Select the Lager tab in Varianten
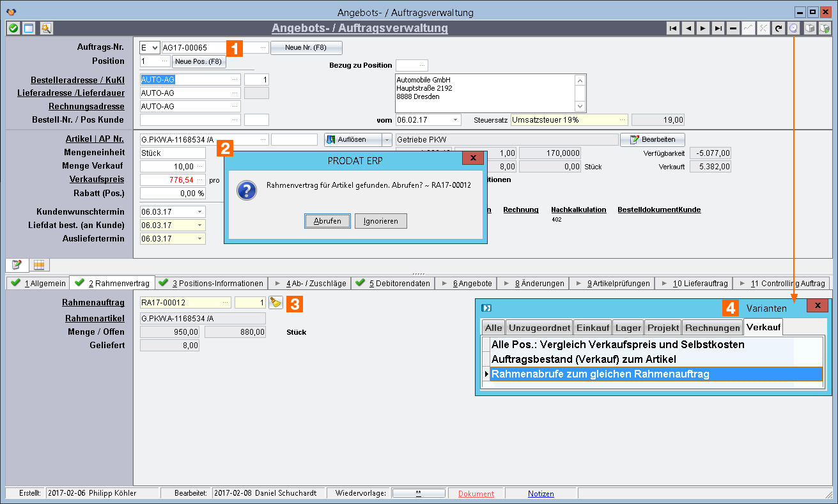838x504 pixels. click(628, 327)
